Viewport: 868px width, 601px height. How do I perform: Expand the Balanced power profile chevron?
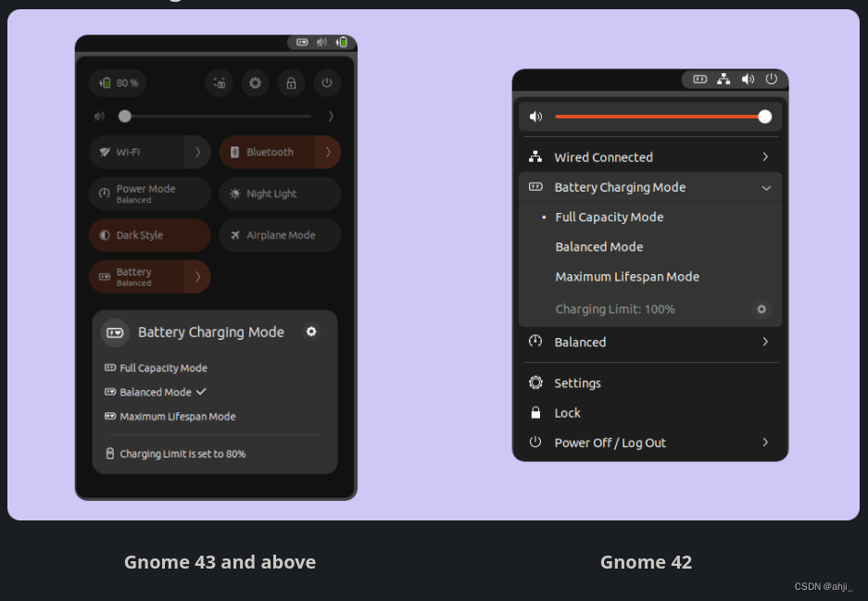(x=765, y=342)
